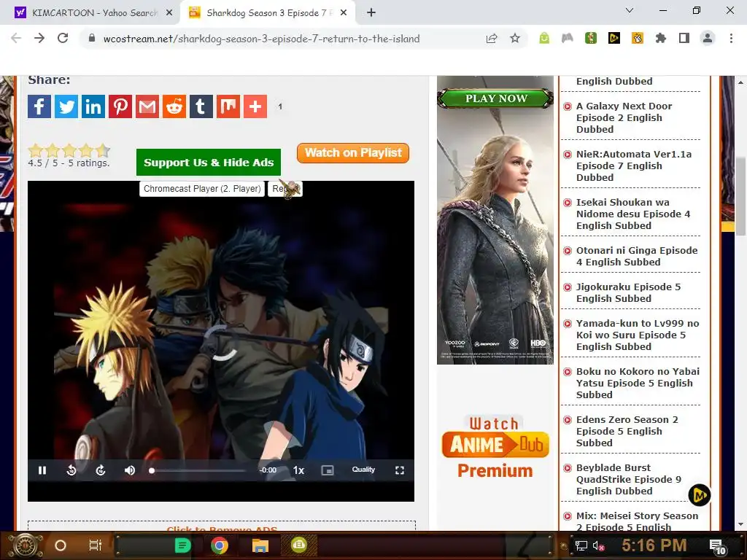Click Watch on Playlist button
Screen dimensions: 747x560
pos(353,153)
